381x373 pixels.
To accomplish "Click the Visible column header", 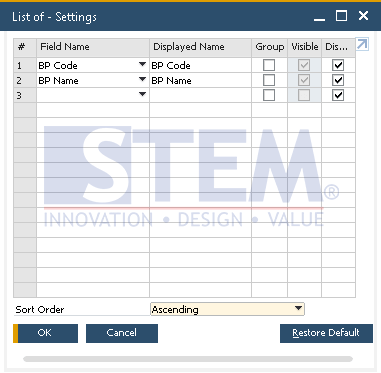I will pos(304,47).
